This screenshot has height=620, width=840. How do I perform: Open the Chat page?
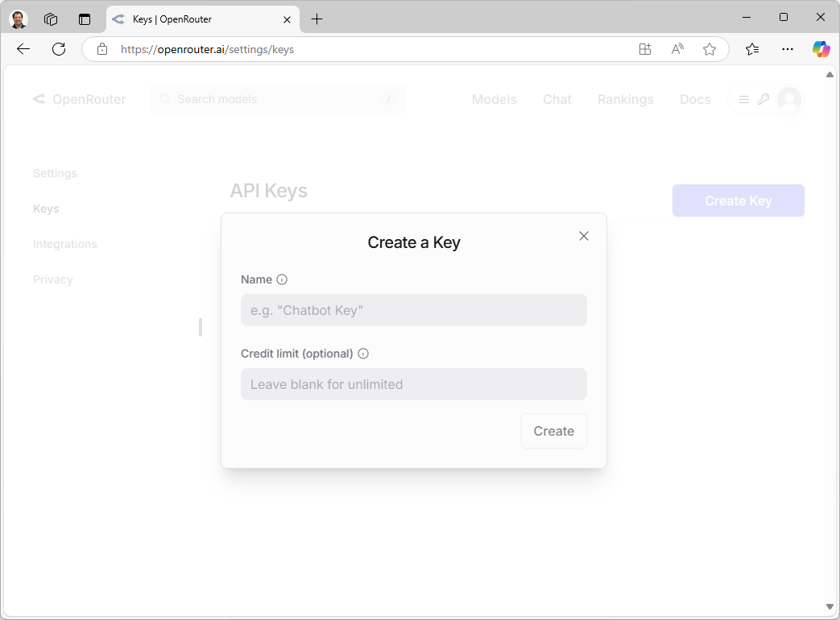point(557,99)
